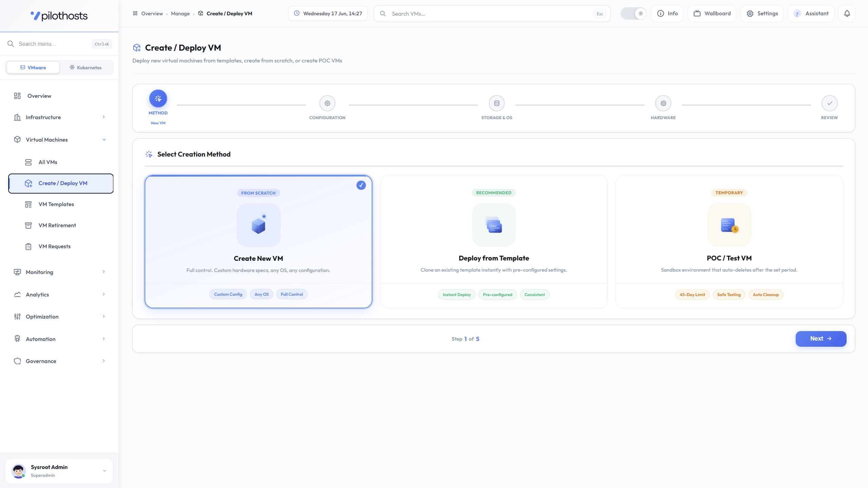Expand the Monitoring menu chevron
The width and height of the screenshot is (868, 488).
tap(104, 272)
